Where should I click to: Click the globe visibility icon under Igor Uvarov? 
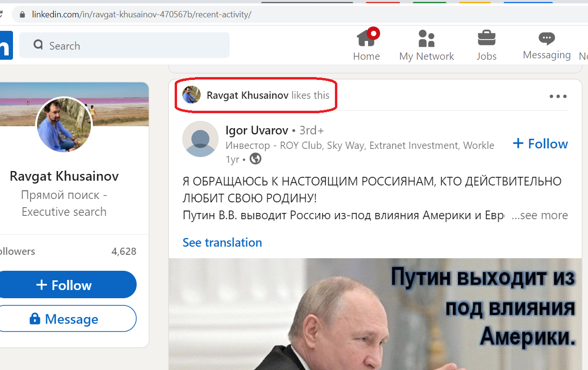[256, 159]
